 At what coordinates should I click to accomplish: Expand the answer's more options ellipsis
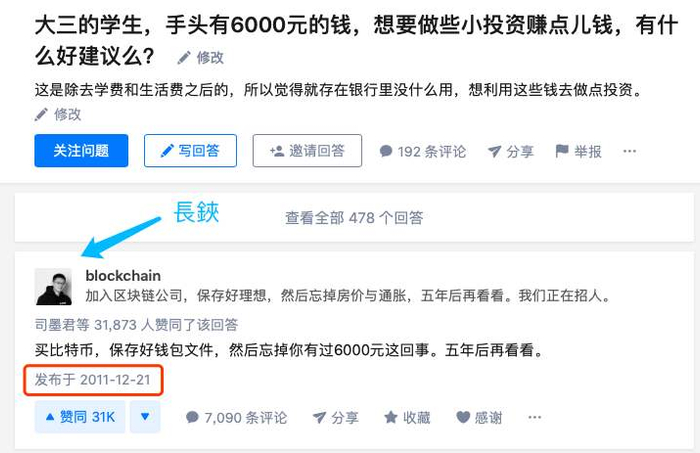pos(534,417)
